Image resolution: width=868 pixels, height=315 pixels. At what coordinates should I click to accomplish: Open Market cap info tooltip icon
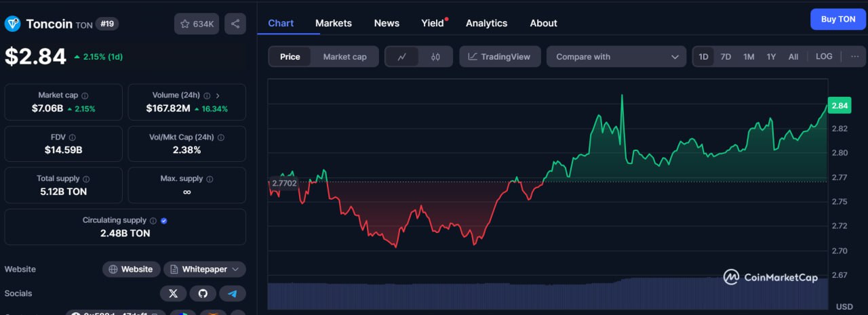tap(85, 96)
